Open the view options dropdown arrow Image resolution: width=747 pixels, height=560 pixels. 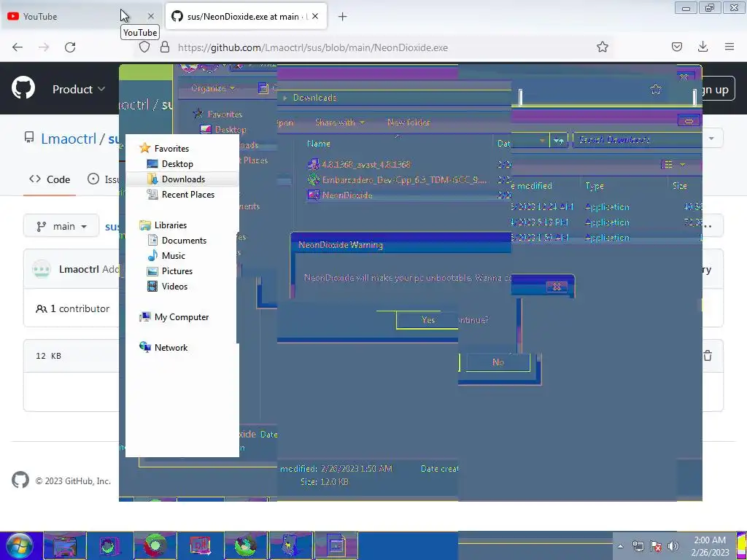[682, 165]
